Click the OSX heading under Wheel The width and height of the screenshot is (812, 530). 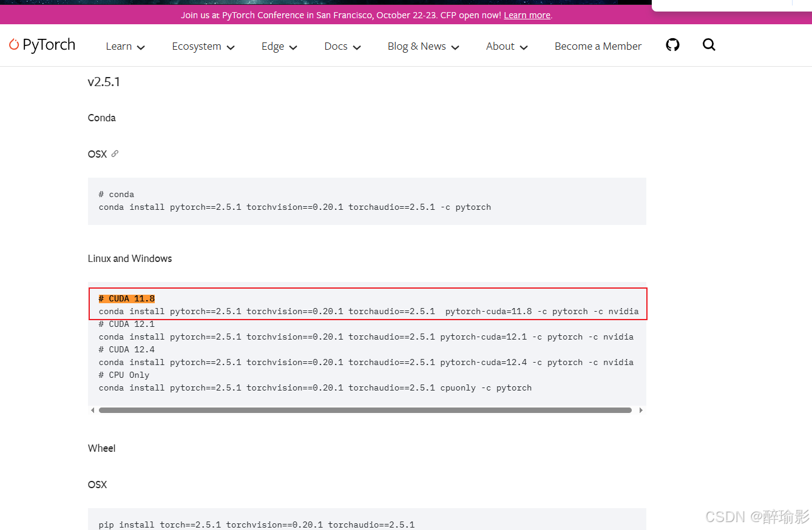point(97,485)
